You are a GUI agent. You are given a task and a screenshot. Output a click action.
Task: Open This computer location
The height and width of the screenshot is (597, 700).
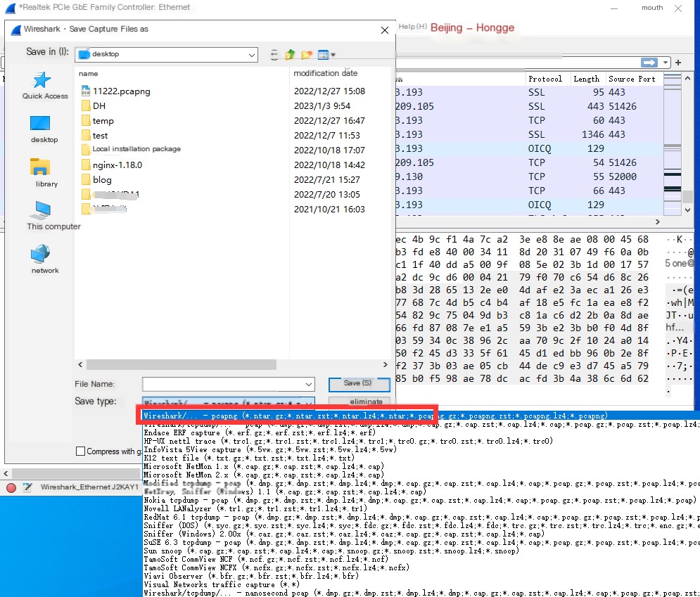(x=53, y=215)
